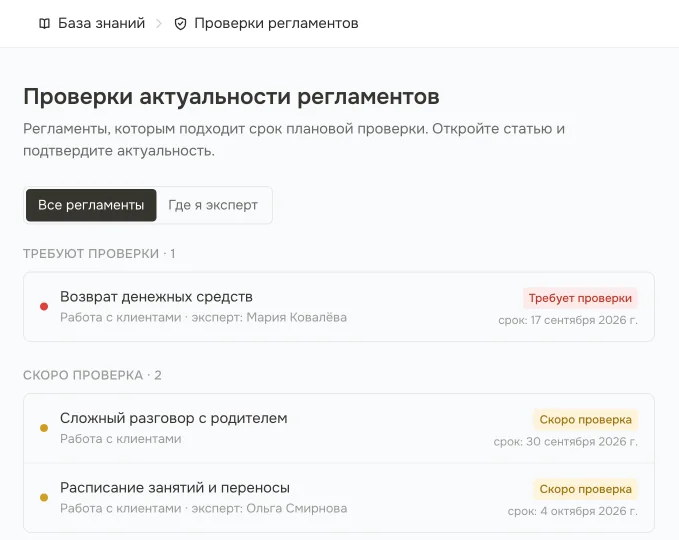Click the СКОРО ПРОВЕРКА · 2 section header
The width and height of the screenshot is (679, 540).
(x=92, y=375)
